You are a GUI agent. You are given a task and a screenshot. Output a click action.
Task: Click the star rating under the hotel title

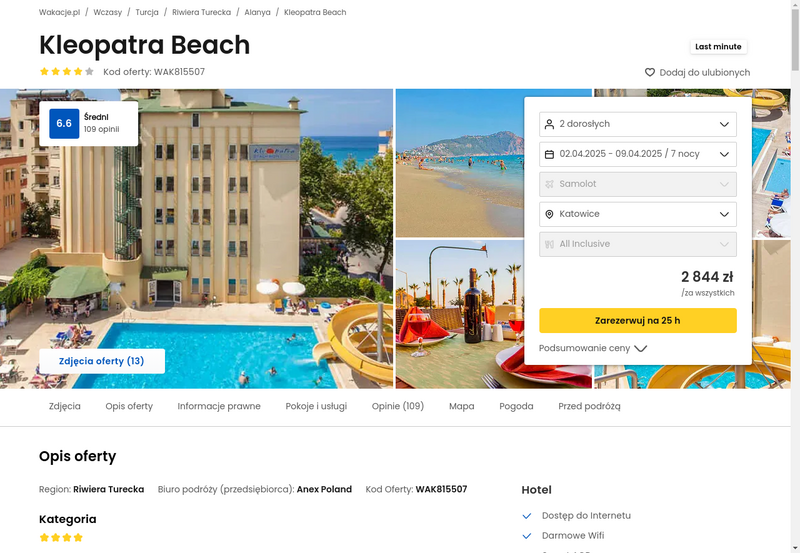[x=67, y=71]
